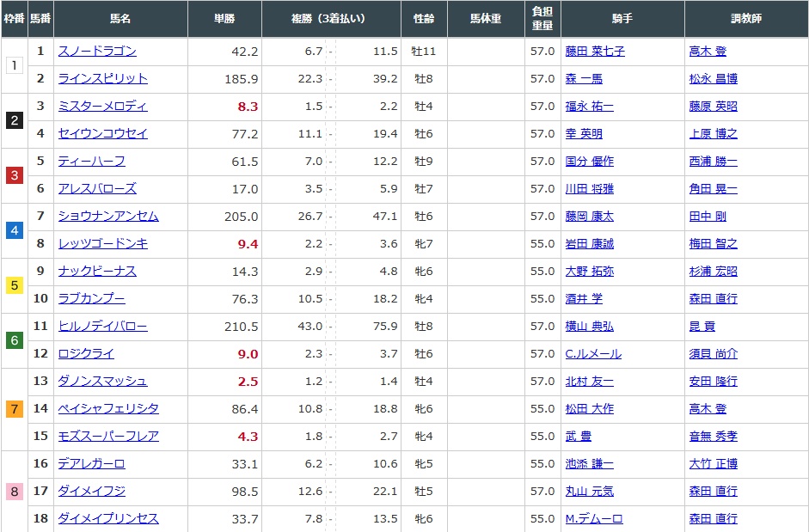Click the red frame number 3 box
809x532 pixels.
pos(14,175)
